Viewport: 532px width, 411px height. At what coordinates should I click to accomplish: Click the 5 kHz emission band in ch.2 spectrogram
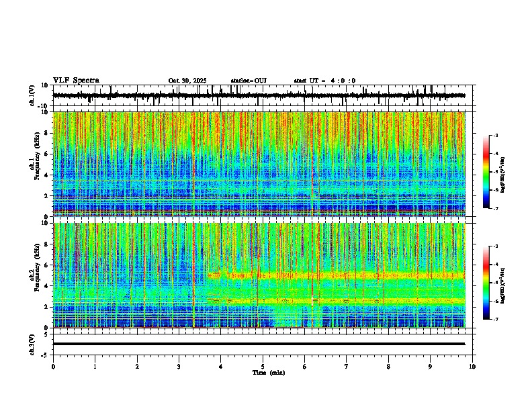336,275
